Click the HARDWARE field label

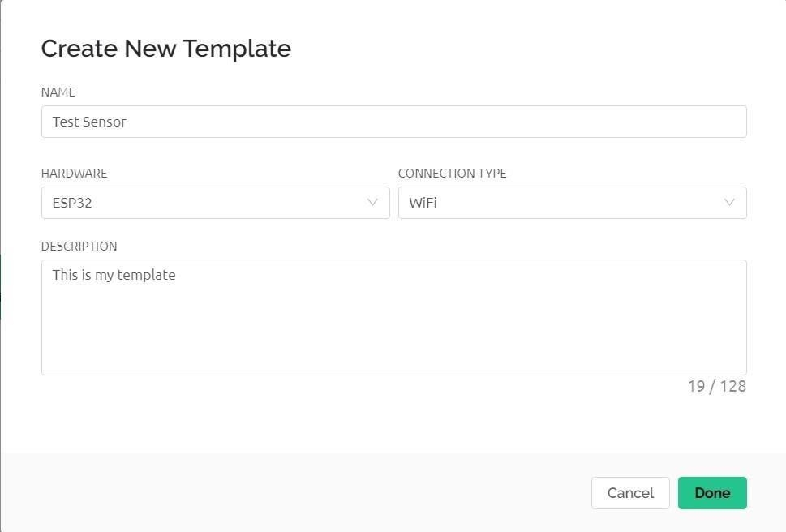click(74, 174)
